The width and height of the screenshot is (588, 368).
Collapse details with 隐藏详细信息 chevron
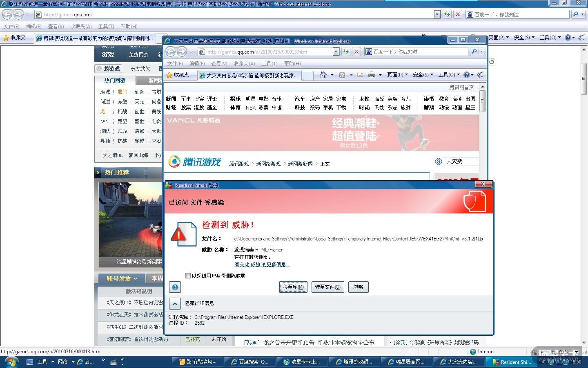tap(175, 303)
